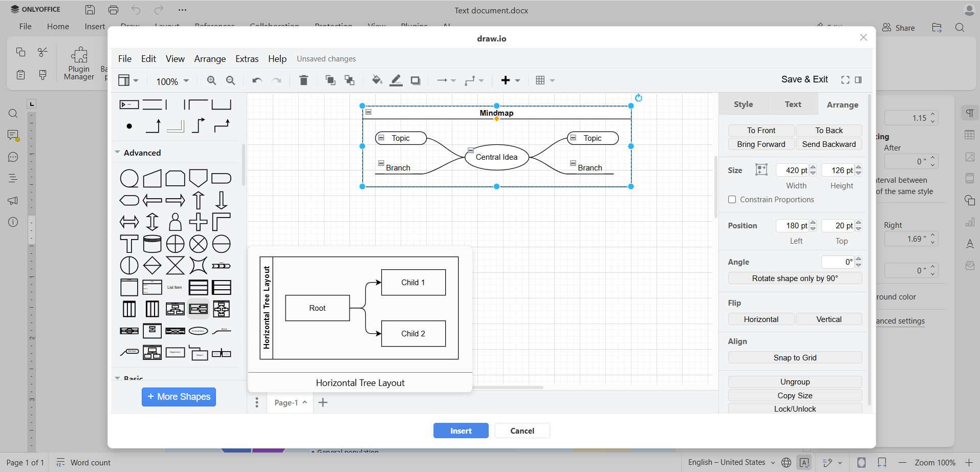Open waypoints style dropdown
The height and width of the screenshot is (472, 980).
(474, 80)
